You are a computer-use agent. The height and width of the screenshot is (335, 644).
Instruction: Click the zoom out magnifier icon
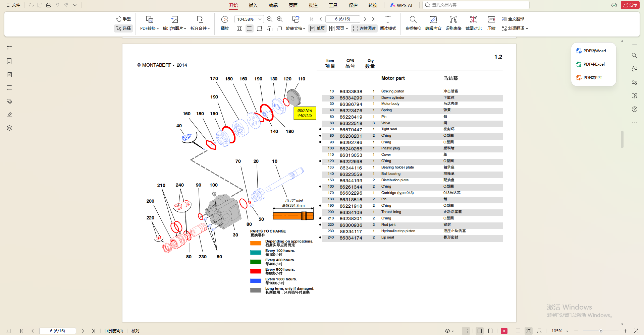[270, 19]
